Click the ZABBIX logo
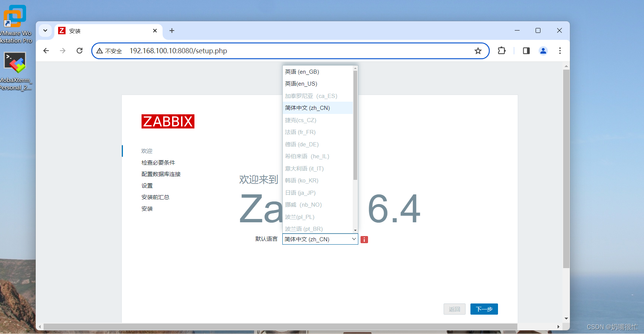Viewport: 644px width, 334px height. pyautogui.click(x=168, y=121)
